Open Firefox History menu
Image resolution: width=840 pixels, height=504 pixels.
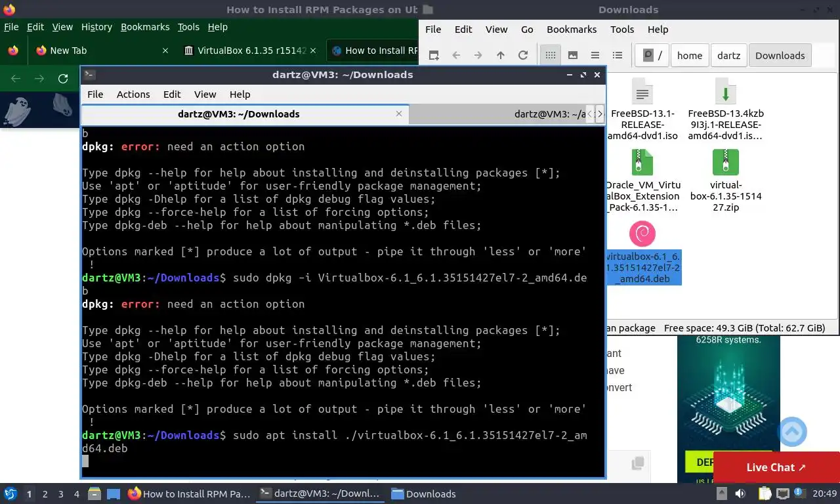[x=96, y=27]
